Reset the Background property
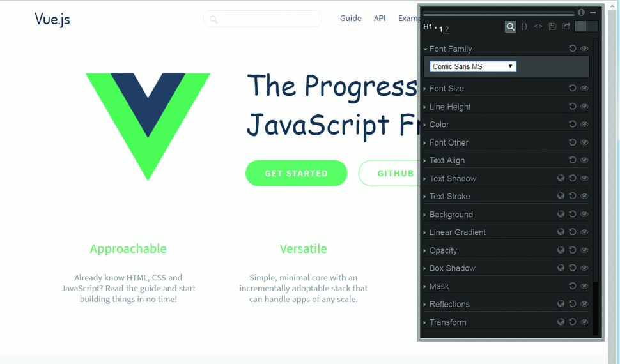Screen dimensions: 620x364 point(572,214)
